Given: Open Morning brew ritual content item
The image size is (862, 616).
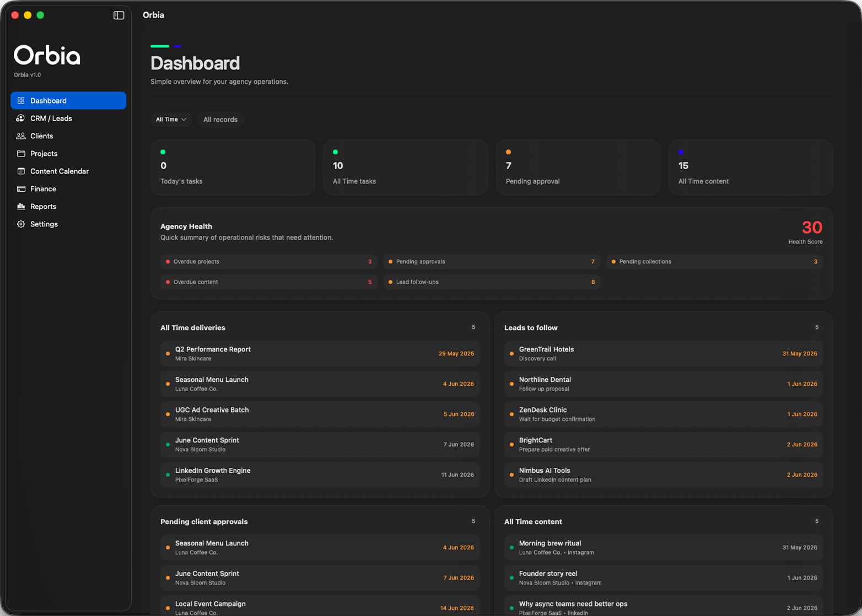Looking at the screenshot, I should tap(664, 548).
